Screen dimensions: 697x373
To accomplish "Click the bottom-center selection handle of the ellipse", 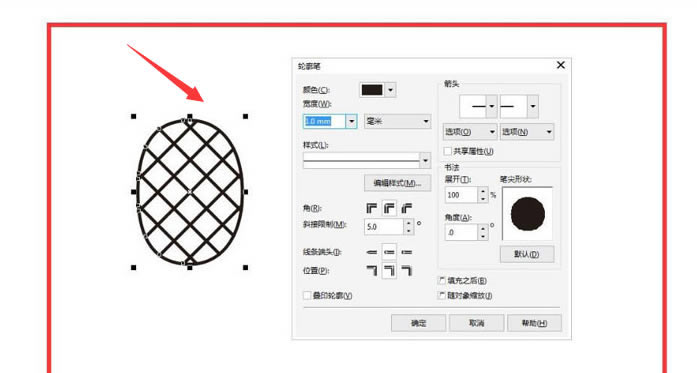I will pos(190,268).
